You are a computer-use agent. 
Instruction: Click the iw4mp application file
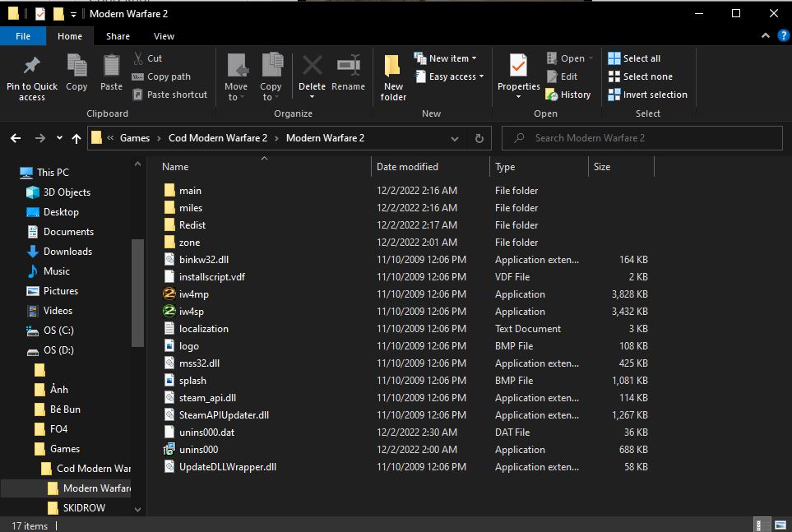(x=194, y=294)
